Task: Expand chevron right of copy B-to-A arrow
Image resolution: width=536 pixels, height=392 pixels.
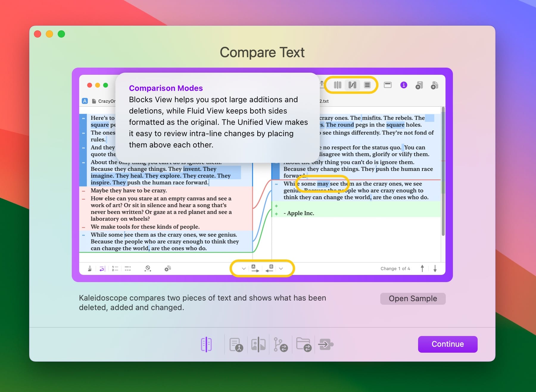Action: pyautogui.click(x=281, y=269)
